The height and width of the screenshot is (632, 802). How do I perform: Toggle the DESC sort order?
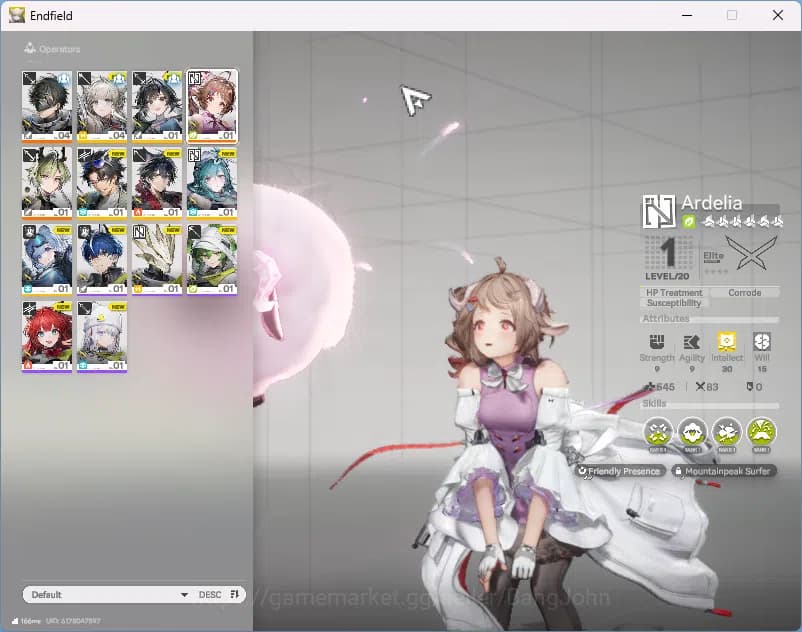click(x=211, y=594)
